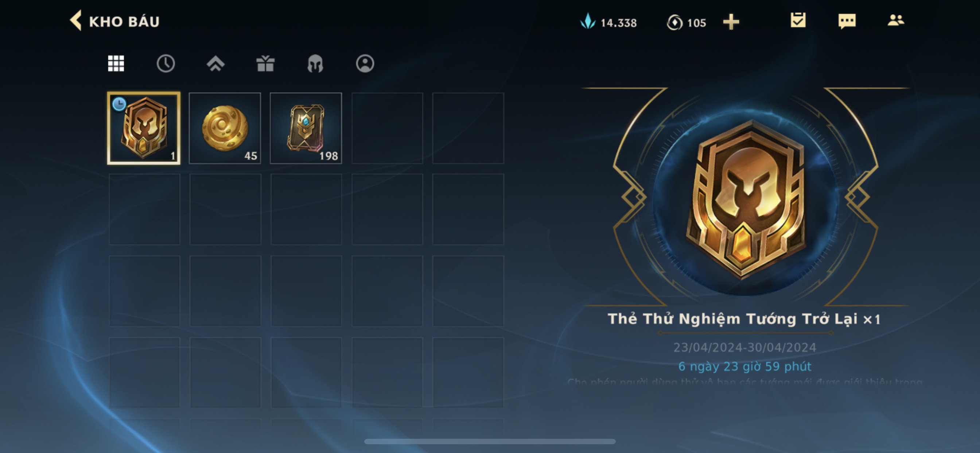Screen dimensions: 980x453
Task: Go back using the KHO BÁU arrow
Action: click(x=76, y=20)
